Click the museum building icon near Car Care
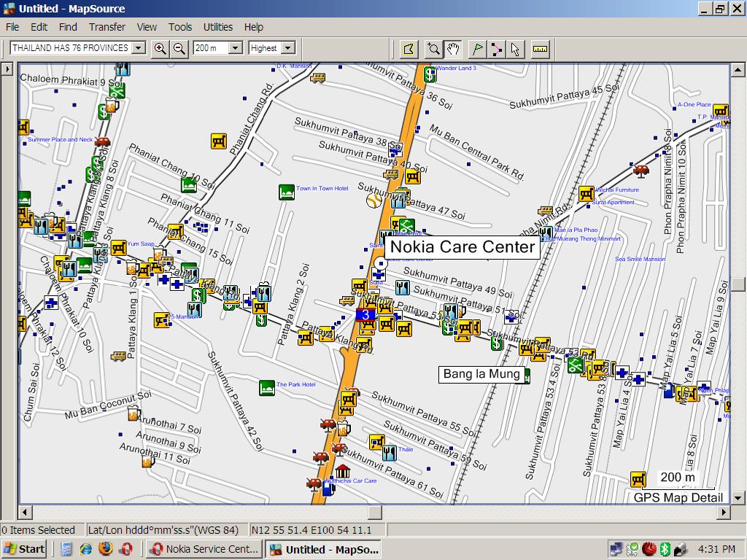This screenshot has height=560, width=747. pos(343,472)
